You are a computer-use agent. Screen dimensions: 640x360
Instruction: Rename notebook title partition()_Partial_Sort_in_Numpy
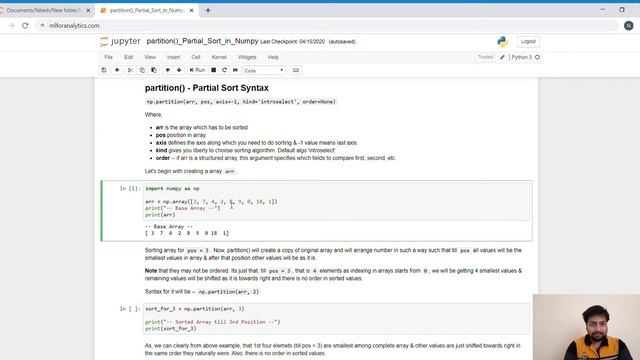(202, 41)
